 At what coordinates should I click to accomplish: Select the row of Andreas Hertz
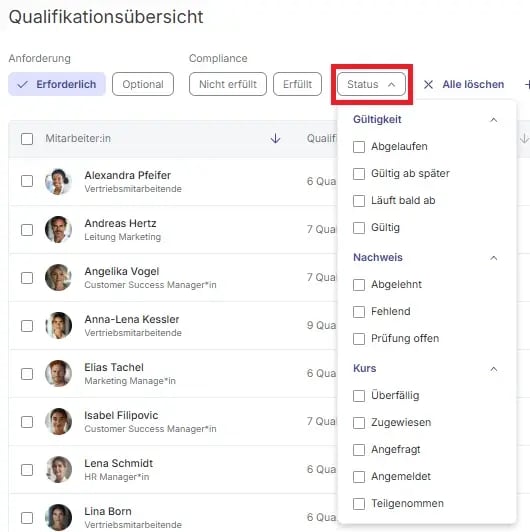(27, 230)
